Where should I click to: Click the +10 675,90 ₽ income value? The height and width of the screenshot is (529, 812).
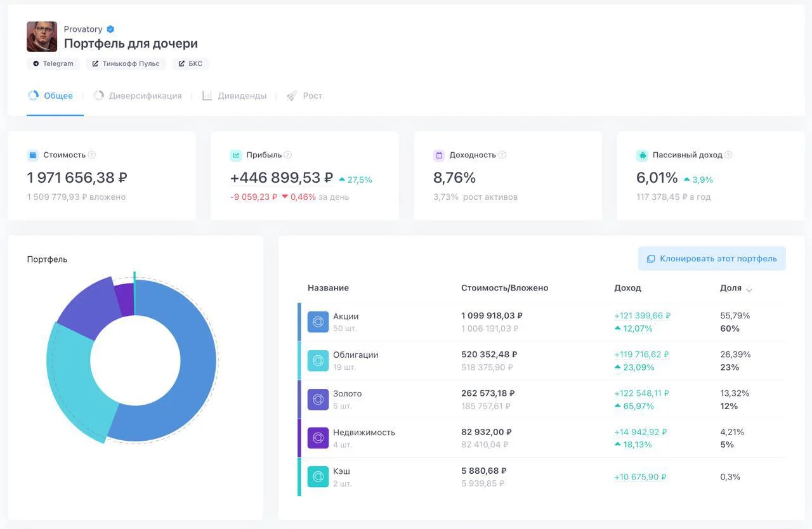pos(640,477)
